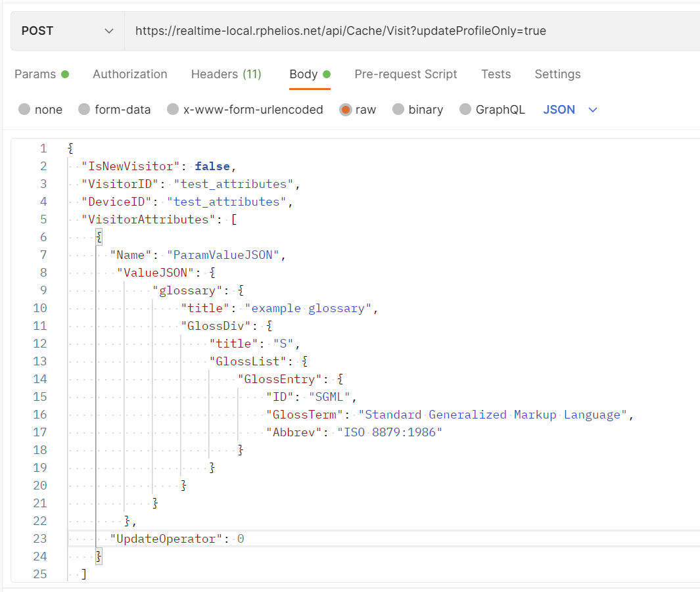This screenshot has height=592, width=700.
Task: Select the binary body option
Action: pos(398,110)
